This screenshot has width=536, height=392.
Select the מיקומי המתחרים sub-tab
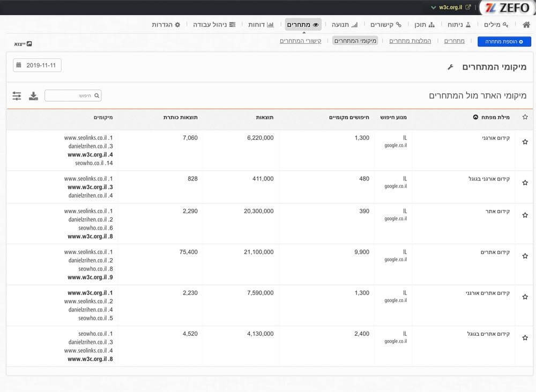click(x=355, y=41)
